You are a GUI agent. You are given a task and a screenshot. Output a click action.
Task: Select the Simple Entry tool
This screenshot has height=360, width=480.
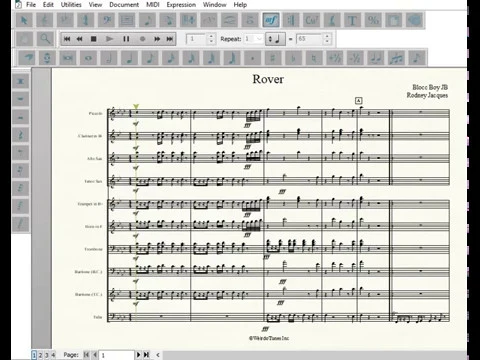[148, 20]
